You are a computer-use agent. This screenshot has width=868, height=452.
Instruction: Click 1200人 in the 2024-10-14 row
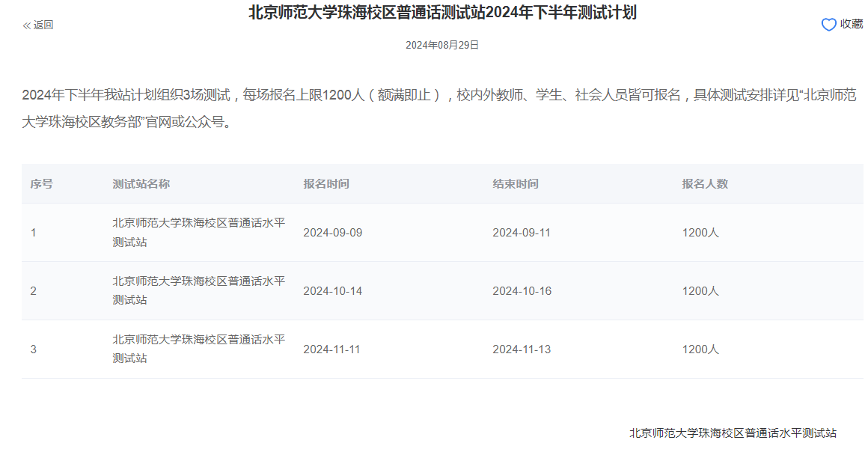coord(700,291)
